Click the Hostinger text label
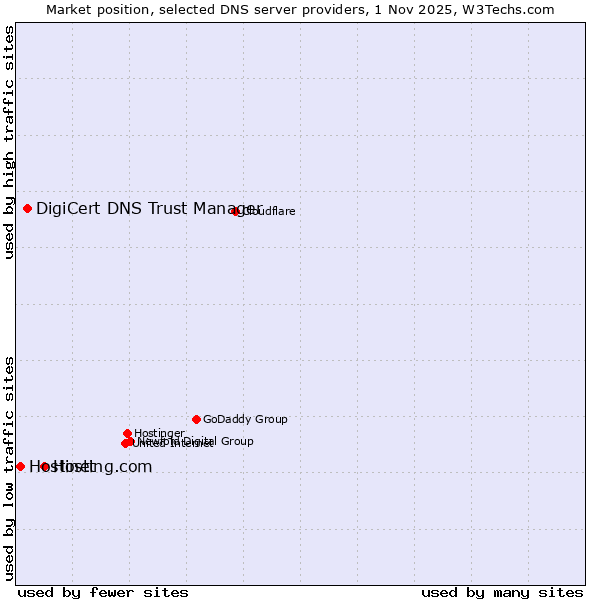 pyautogui.click(x=159, y=433)
